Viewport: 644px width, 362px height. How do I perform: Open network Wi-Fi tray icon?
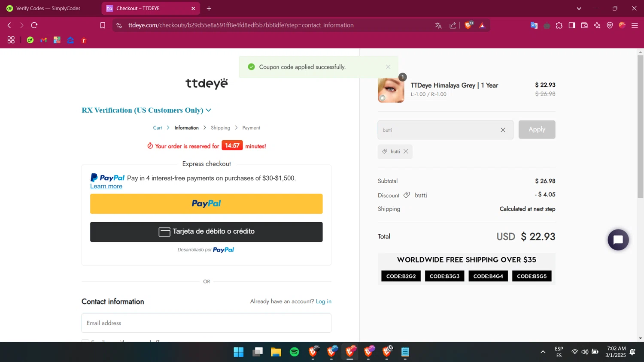click(x=574, y=352)
